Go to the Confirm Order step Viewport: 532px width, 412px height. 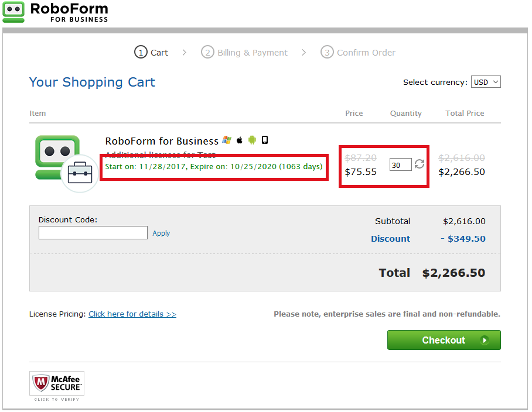click(358, 53)
